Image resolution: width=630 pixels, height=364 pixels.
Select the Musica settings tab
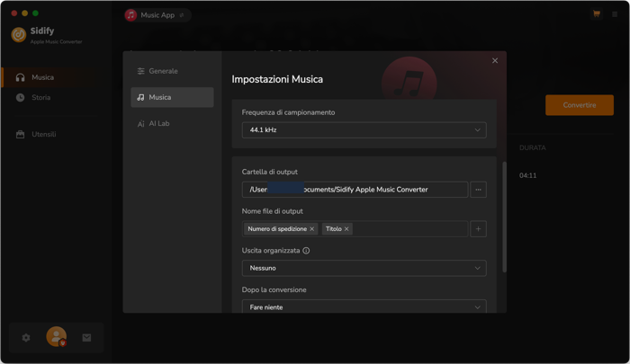tap(172, 97)
